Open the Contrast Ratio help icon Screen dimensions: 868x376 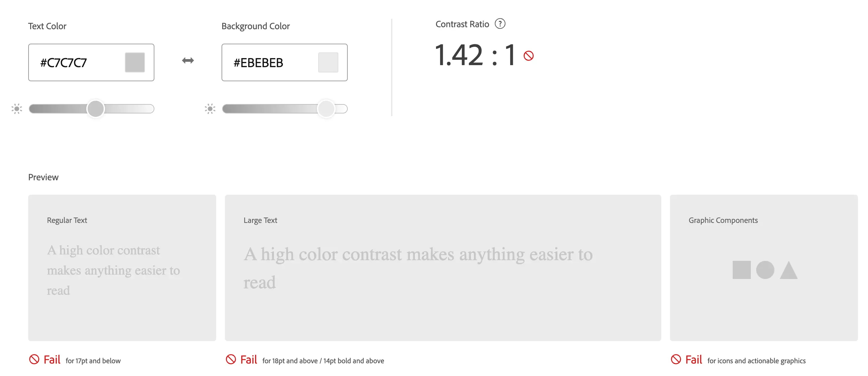tap(500, 24)
